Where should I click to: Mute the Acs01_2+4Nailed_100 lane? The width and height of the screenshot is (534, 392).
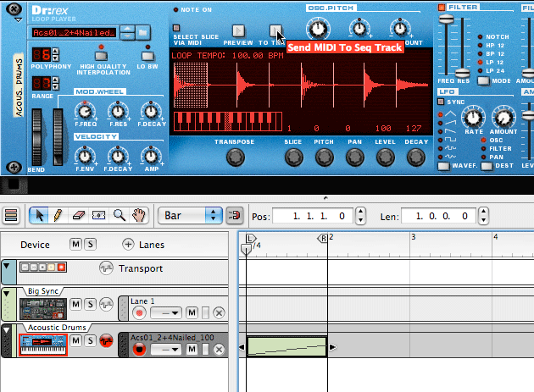coord(192,350)
